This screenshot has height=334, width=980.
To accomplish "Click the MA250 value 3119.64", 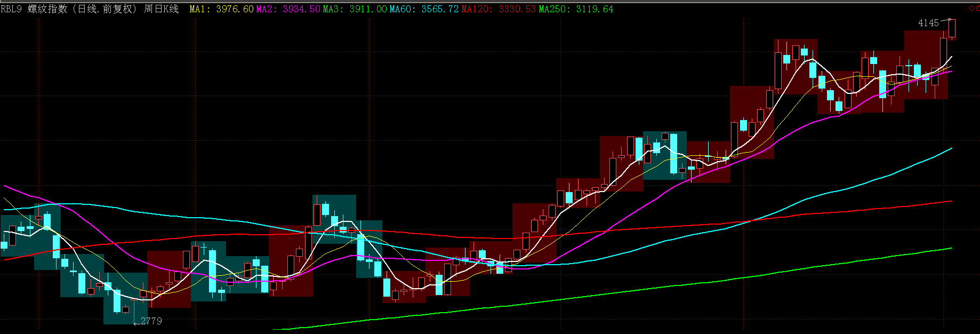I will (x=595, y=9).
